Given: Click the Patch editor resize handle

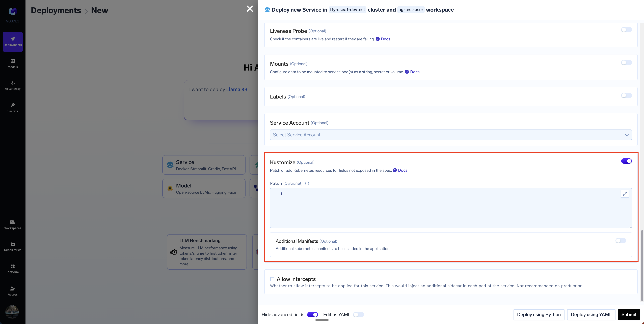Looking at the screenshot, I should pos(630,226).
